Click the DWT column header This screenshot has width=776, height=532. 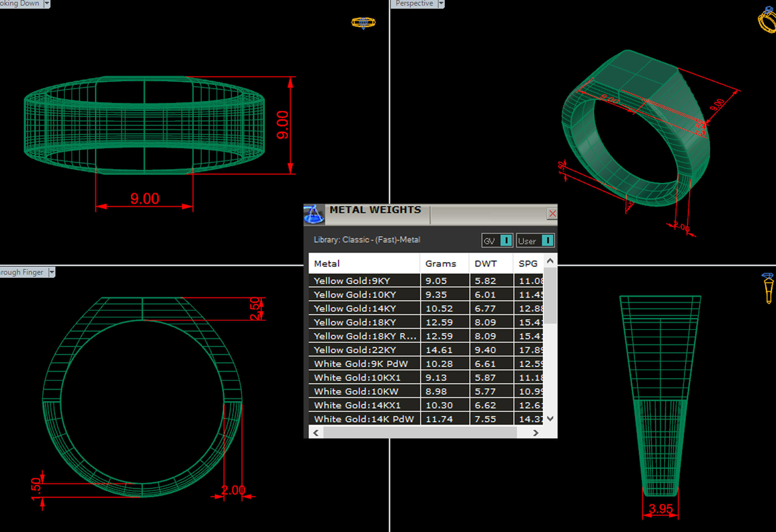pos(486,263)
